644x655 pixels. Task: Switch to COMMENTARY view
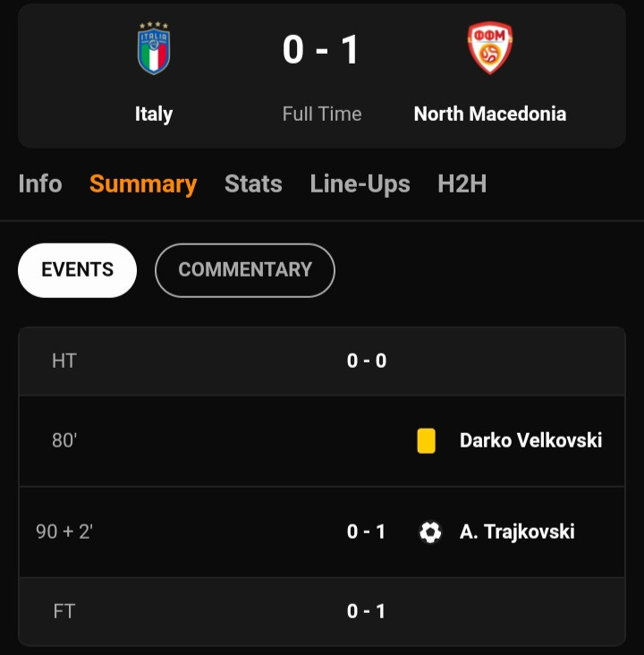(x=245, y=270)
